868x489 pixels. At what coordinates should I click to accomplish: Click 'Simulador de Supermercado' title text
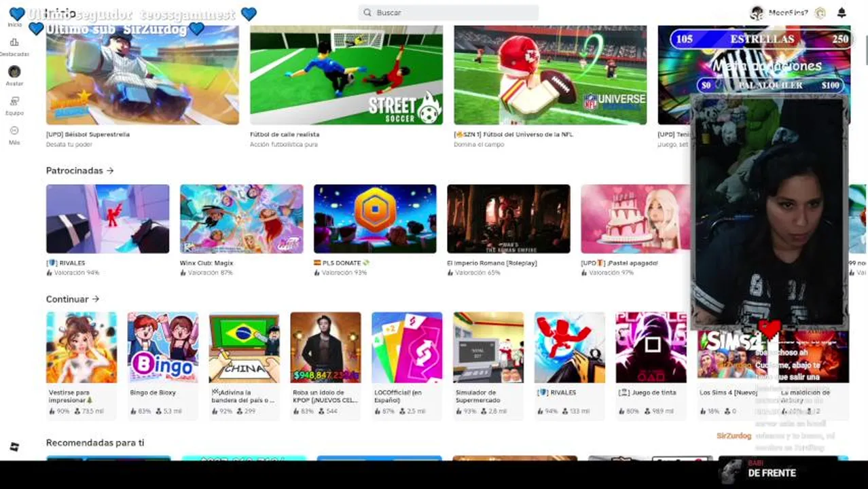pyautogui.click(x=480, y=397)
